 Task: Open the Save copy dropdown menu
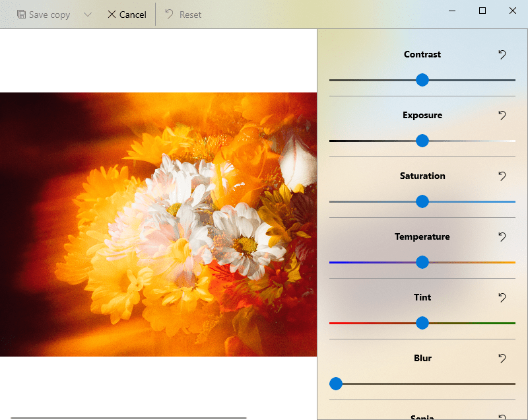(x=86, y=14)
